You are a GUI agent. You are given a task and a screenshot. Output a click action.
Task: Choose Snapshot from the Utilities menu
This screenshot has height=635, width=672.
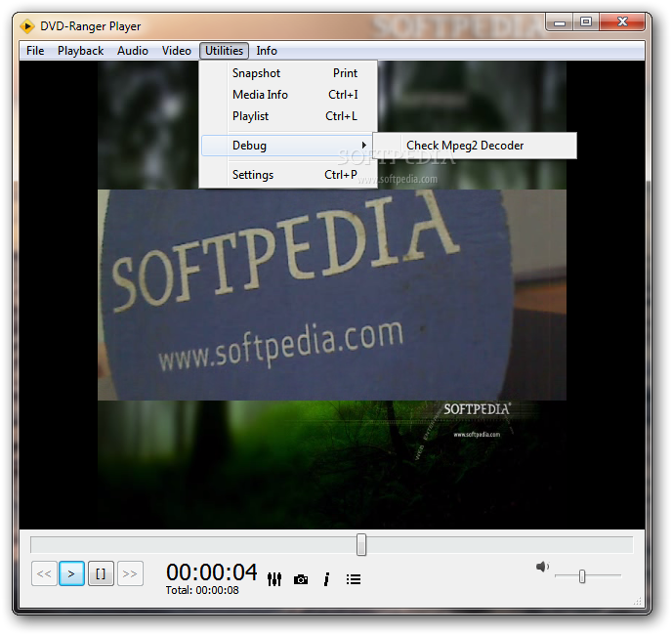[289, 73]
